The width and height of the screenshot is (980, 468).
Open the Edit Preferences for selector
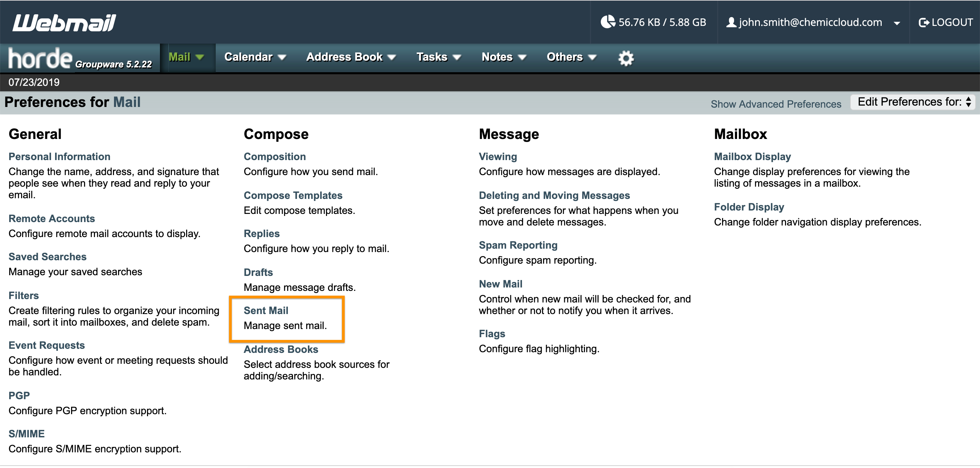click(912, 102)
